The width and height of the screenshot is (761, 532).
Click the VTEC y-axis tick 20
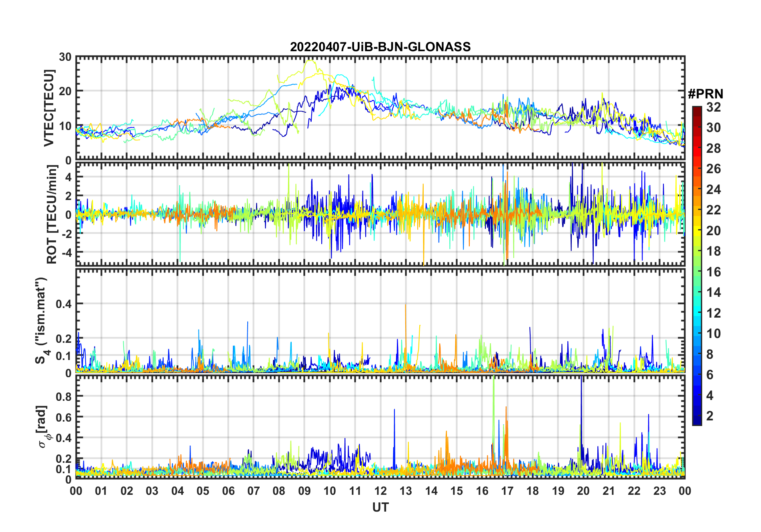pyautogui.click(x=65, y=91)
